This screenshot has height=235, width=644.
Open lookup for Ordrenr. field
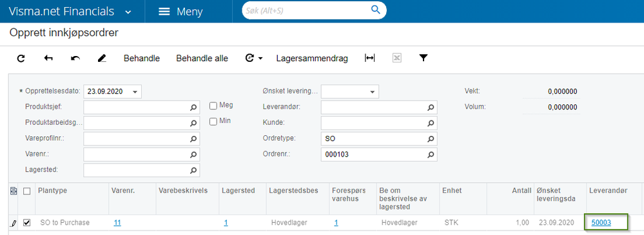[x=431, y=155]
